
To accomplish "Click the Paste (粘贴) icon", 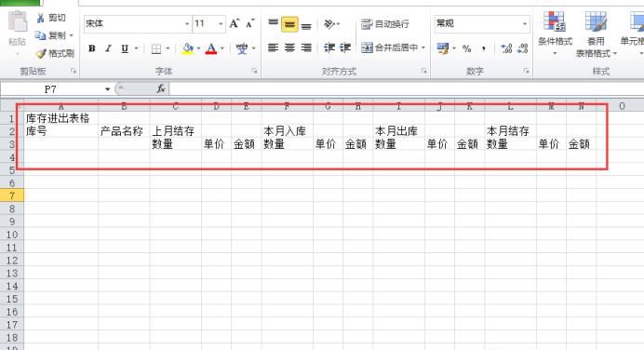I will [18, 22].
